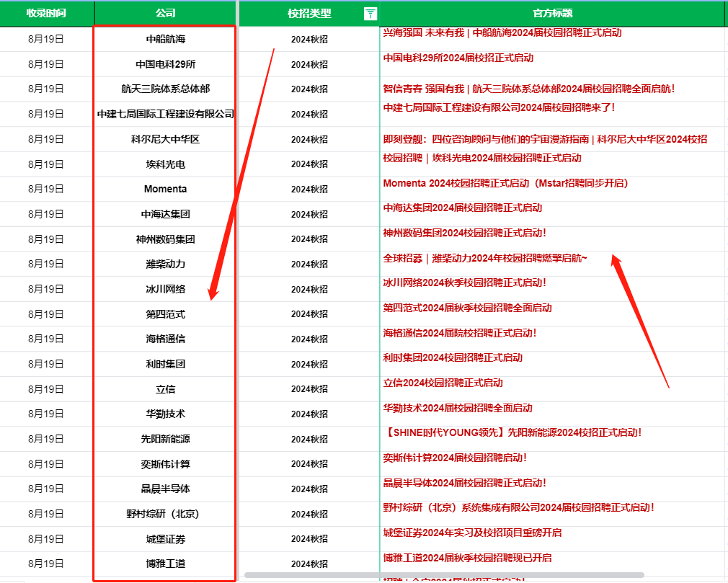Select 2024秋招 cell in 立信 row
This screenshot has width=728, height=583.
309,389
